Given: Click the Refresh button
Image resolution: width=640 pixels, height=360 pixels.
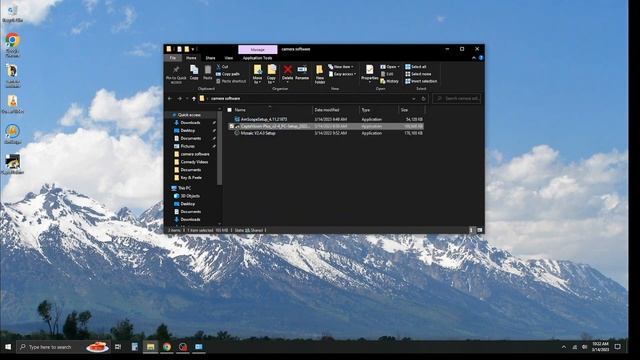Looking at the screenshot, I should pos(423,98).
